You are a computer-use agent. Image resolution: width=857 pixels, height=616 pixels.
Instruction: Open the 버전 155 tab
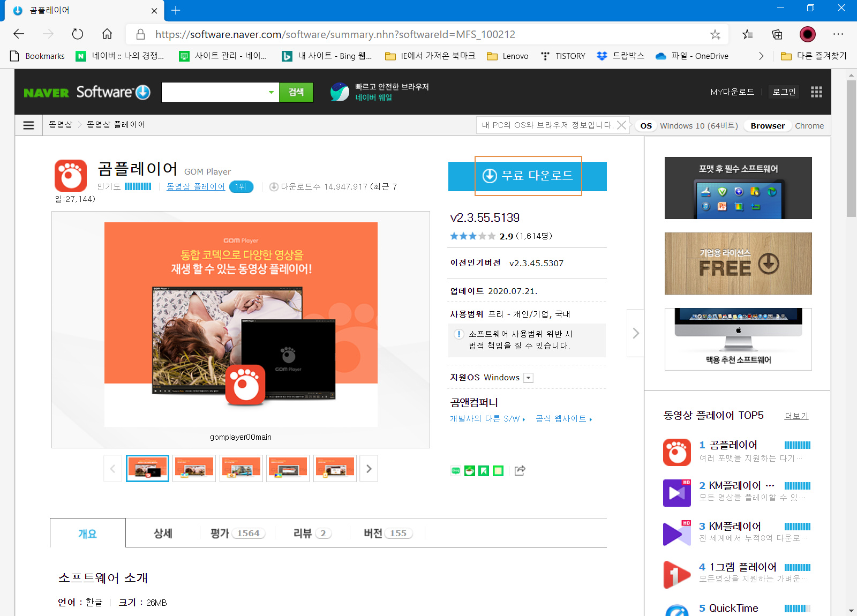(387, 533)
